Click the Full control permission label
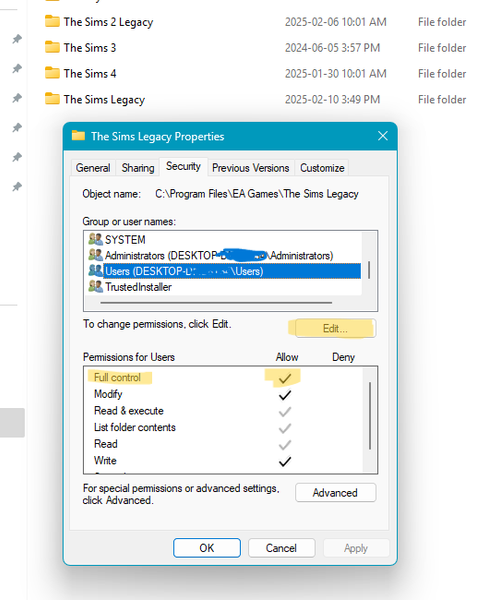This screenshot has width=500, height=600. (x=117, y=377)
